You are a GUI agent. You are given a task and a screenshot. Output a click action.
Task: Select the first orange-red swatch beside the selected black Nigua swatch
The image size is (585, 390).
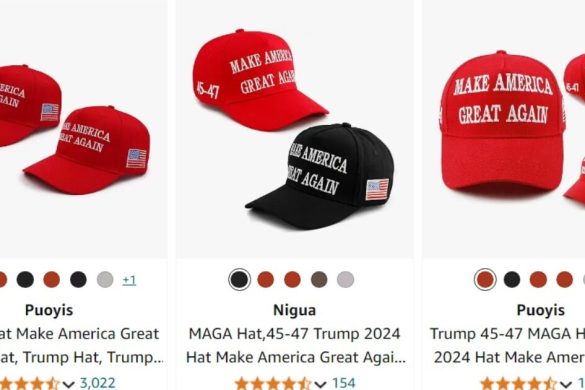pos(266,280)
